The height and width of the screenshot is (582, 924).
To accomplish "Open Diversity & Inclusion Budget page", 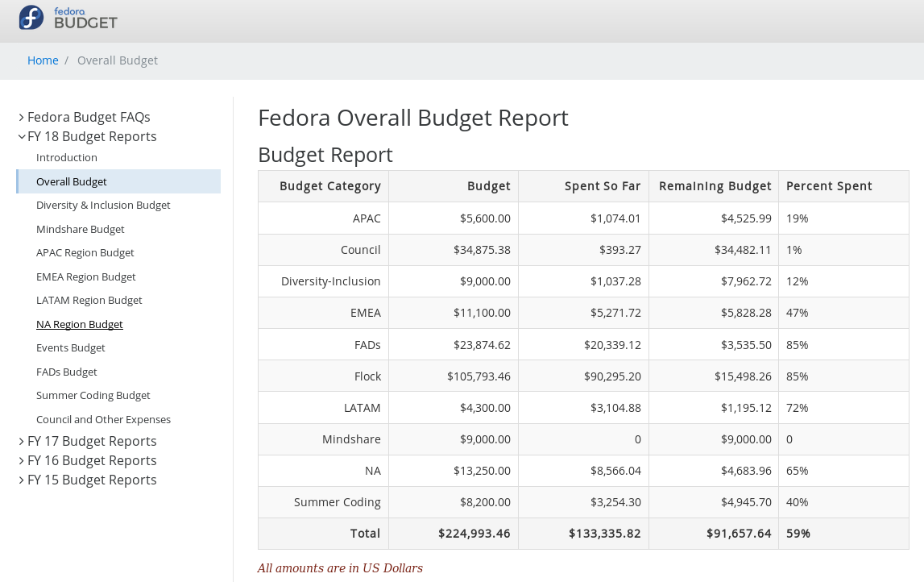I will point(103,206).
